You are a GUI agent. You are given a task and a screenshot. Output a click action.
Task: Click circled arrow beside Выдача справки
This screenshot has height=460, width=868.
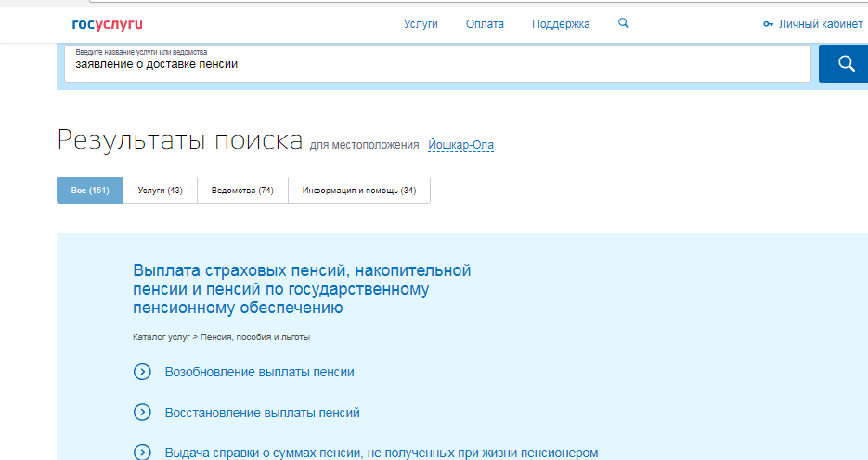coord(142,453)
